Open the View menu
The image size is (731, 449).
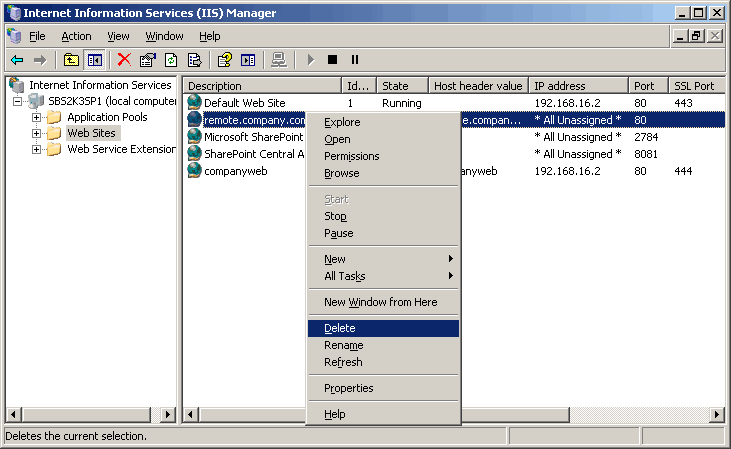(118, 36)
